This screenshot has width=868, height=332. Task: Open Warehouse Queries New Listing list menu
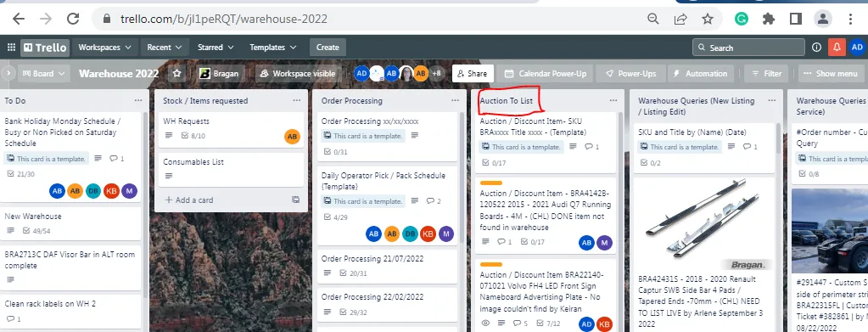[x=771, y=100]
